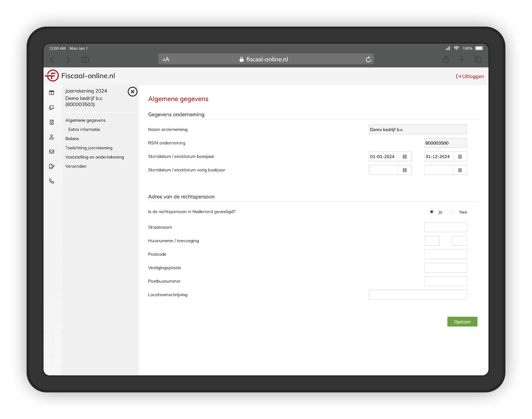
Task: Focus the Huisnummer field
Action: (x=432, y=241)
